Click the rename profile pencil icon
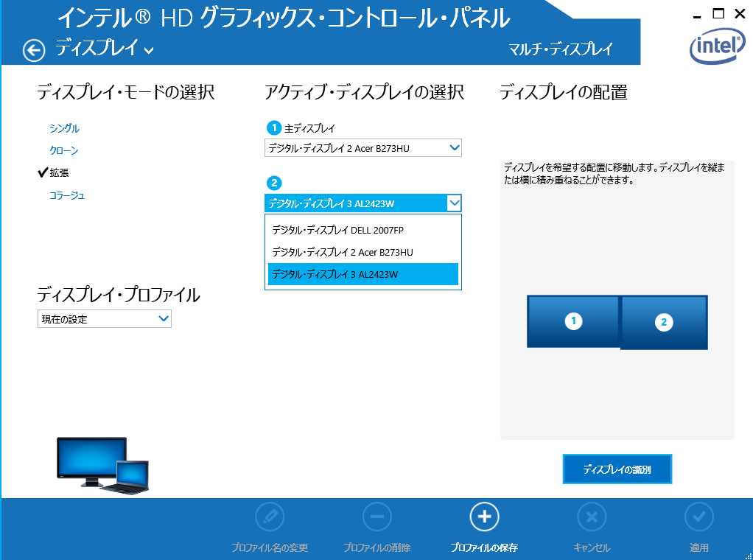The height and width of the screenshot is (560, 753). (269, 517)
